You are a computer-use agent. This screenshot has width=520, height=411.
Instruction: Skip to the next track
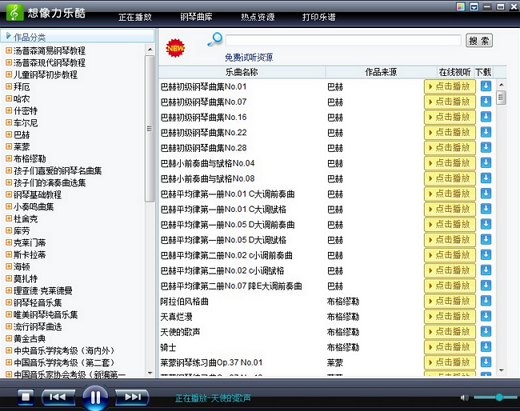click(x=132, y=397)
